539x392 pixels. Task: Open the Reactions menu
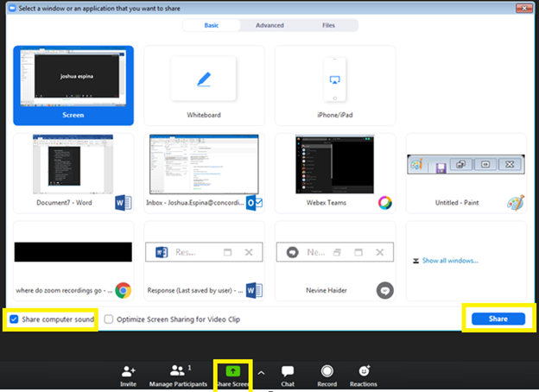pos(363,372)
